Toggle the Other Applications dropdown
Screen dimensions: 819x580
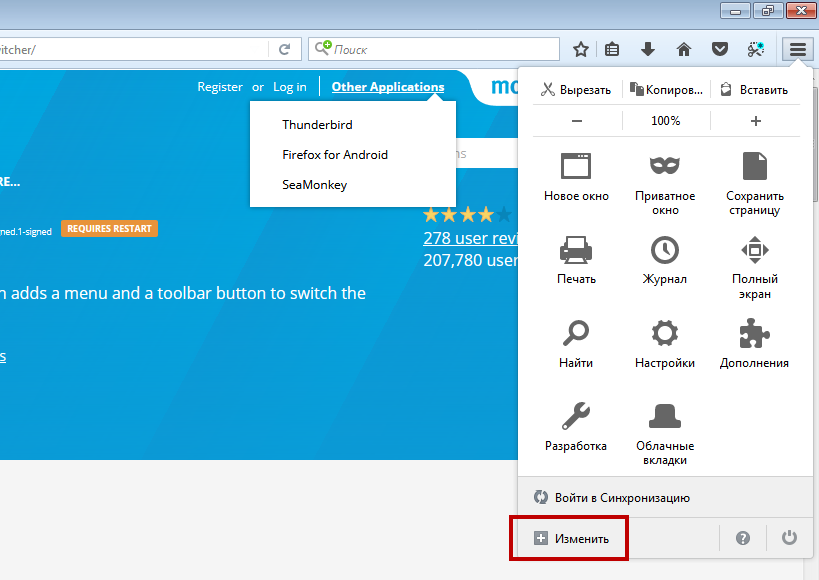(388, 87)
